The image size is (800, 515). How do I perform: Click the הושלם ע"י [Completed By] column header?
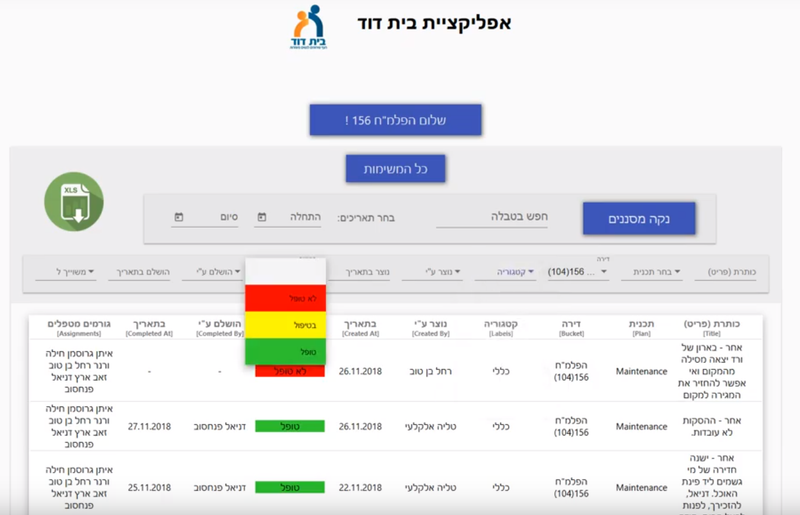tap(220, 328)
